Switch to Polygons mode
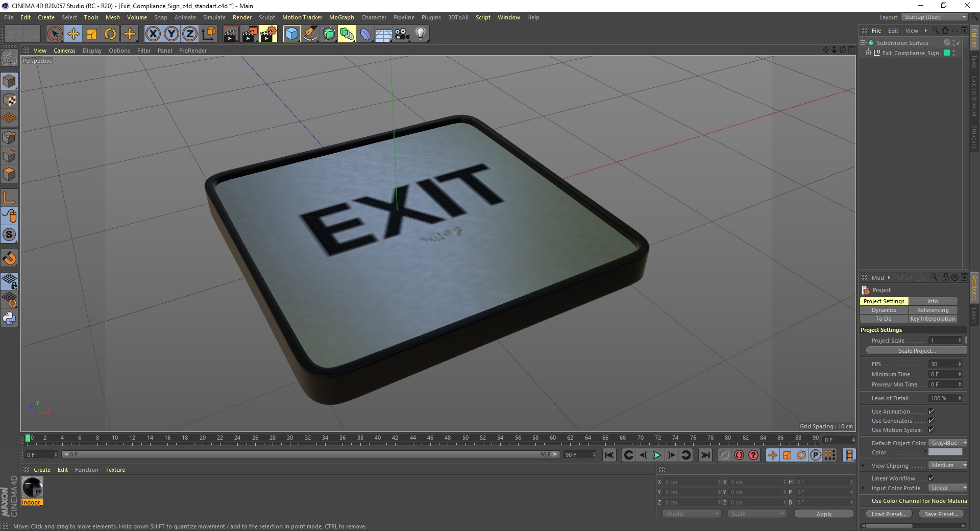 [9, 174]
